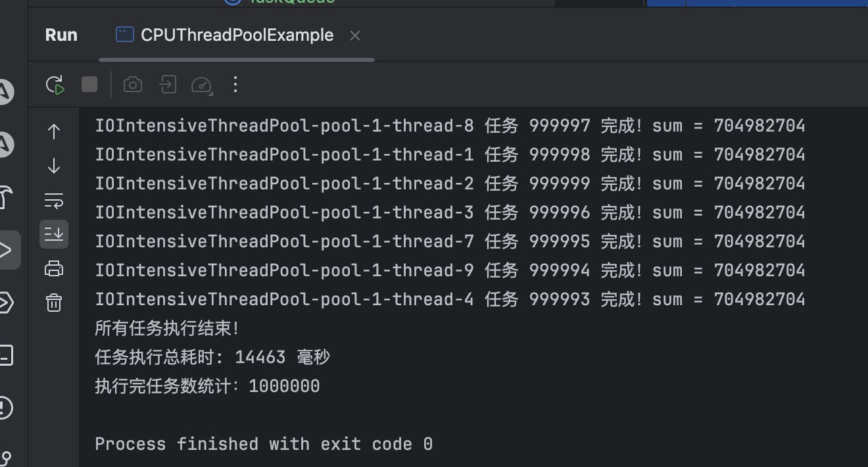Screen dimensions: 868x467
Task: Click the thread-2 任务 999999 output line
Action: (450, 184)
